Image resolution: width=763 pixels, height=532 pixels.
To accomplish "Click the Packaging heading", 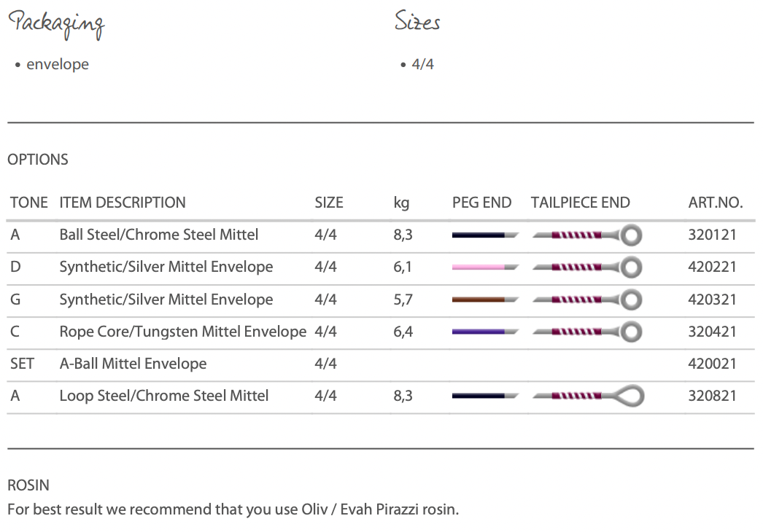I will (56, 23).
